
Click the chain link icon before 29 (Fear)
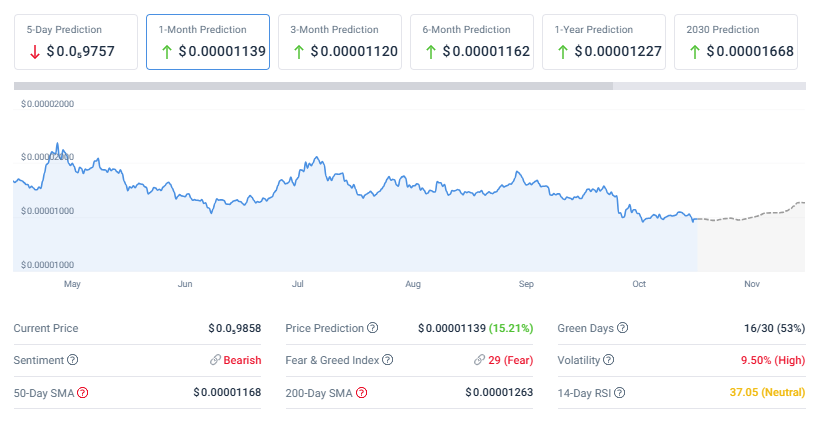(x=481, y=360)
